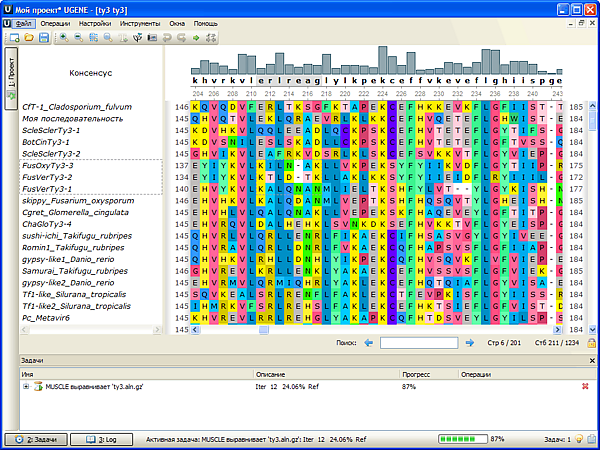Click the search previous blue arrow

[x=369, y=343]
